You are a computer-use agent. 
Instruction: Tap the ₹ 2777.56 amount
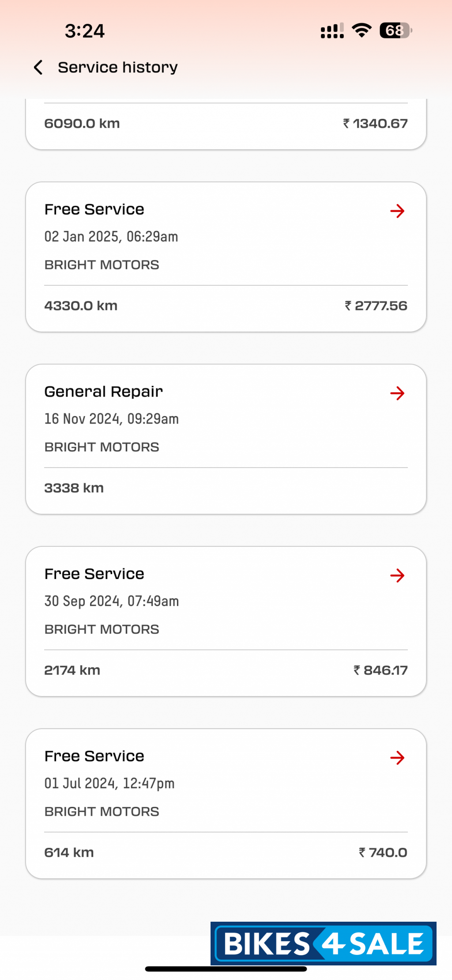(x=376, y=306)
